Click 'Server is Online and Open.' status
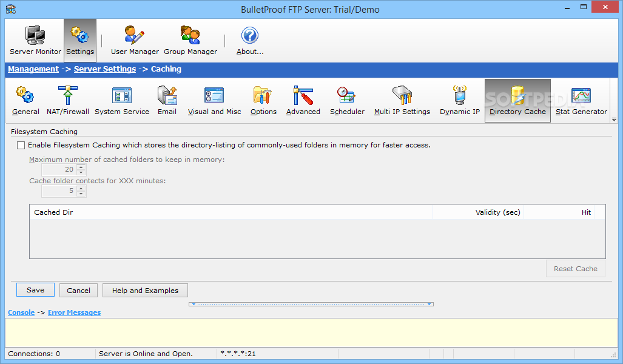 pyautogui.click(x=146, y=354)
